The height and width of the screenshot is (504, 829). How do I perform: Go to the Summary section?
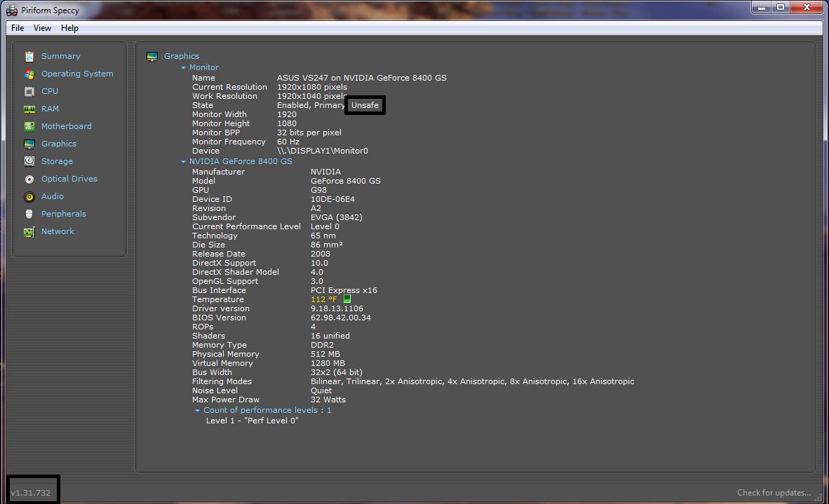[x=61, y=56]
